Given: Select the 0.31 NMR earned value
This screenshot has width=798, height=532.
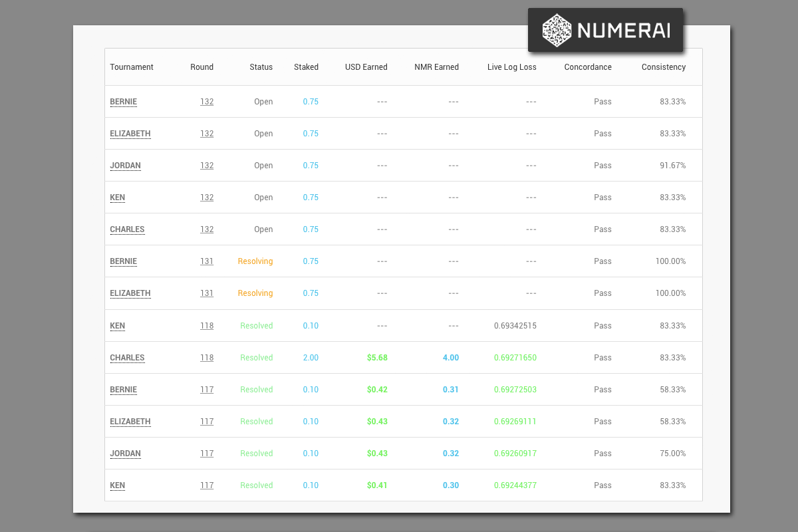Looking at the screenshot, I should [x=451, y=390].
